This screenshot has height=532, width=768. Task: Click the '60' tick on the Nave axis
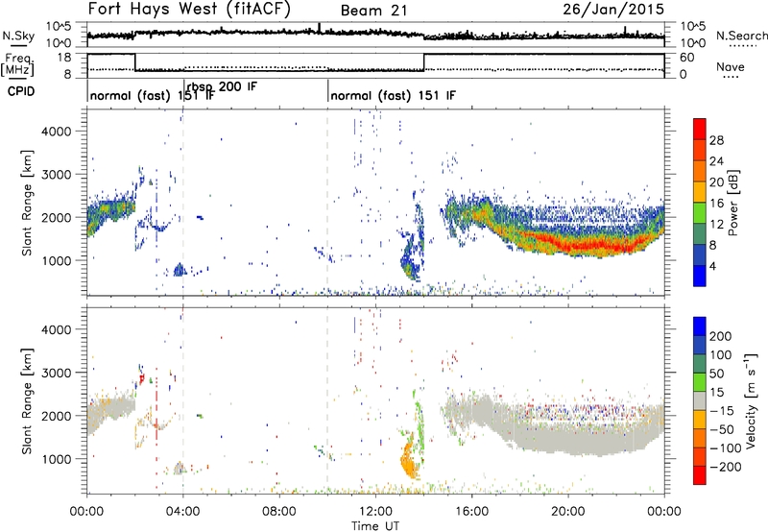(687, 58)
